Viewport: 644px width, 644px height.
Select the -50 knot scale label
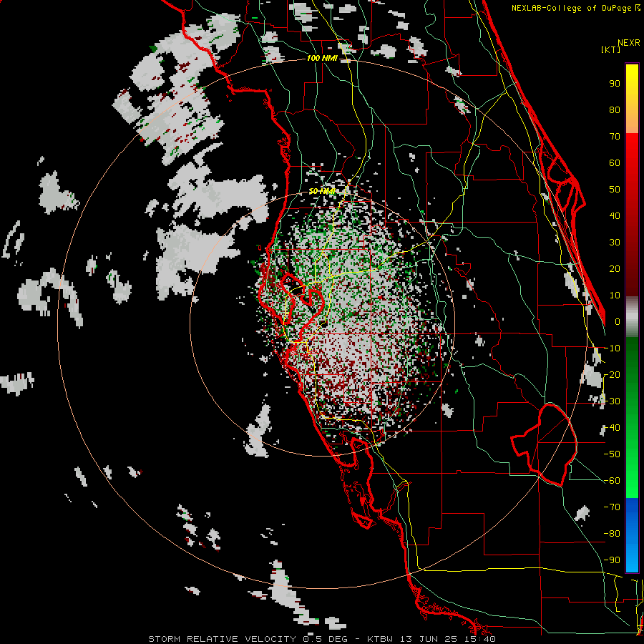click(612, 454)
